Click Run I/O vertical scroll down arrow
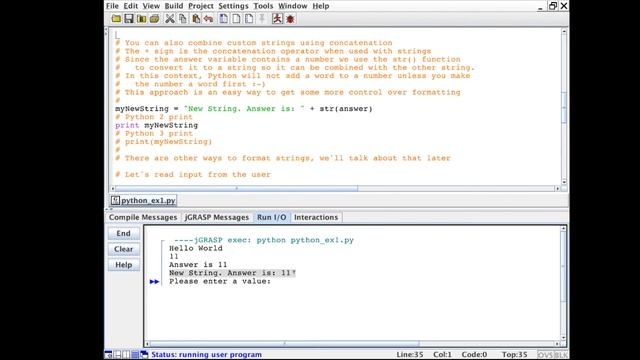640x360 pixels. click(x=563, y=338)
